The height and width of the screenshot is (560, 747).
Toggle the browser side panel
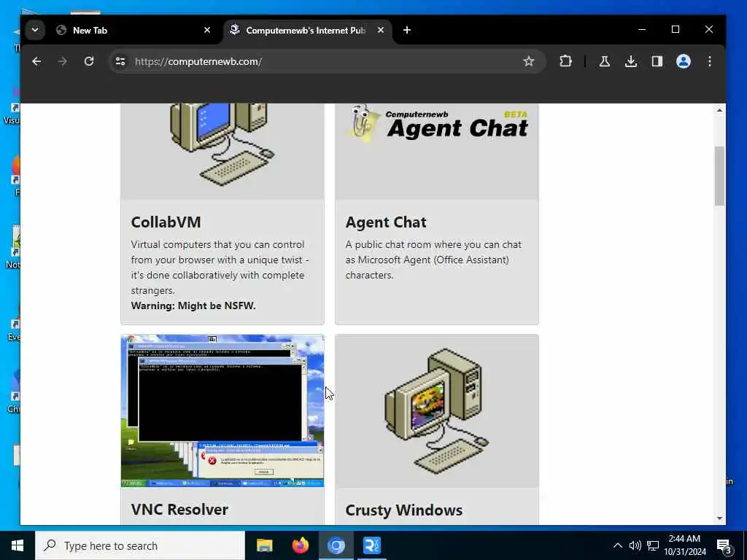tap(657, 61)
